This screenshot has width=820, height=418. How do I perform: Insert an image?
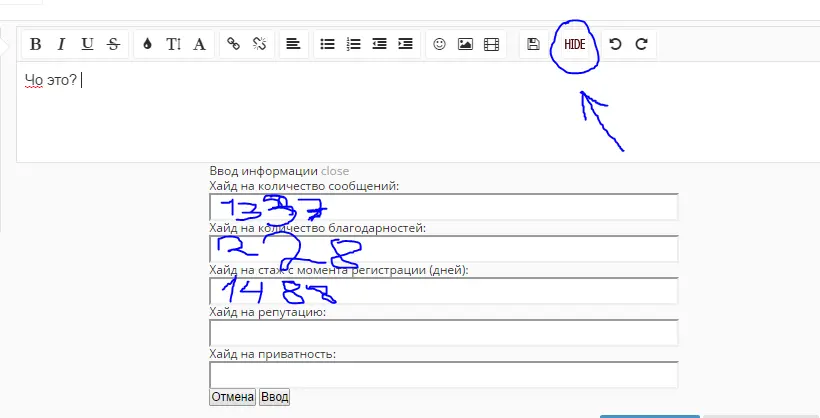tap(465, 44)
